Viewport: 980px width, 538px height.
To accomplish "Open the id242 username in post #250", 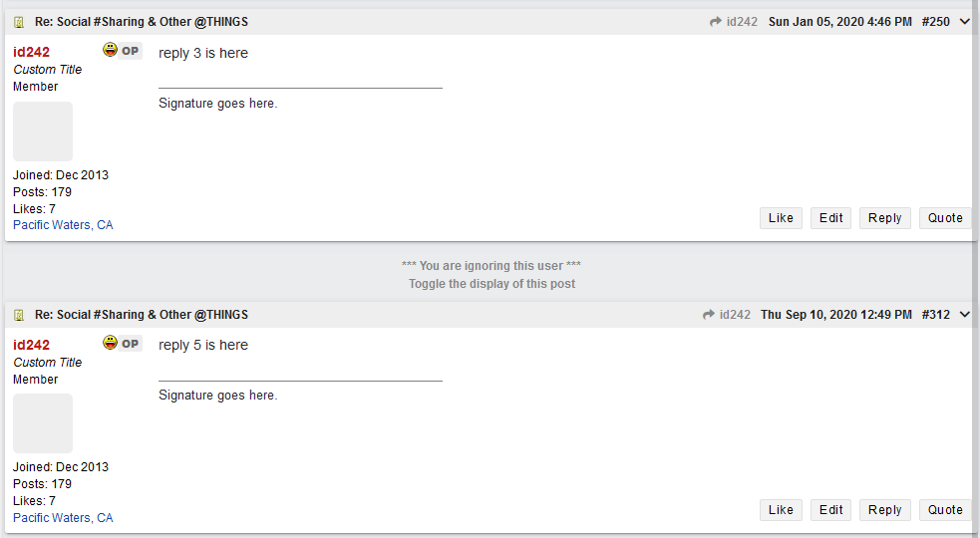I will (31, 52).
